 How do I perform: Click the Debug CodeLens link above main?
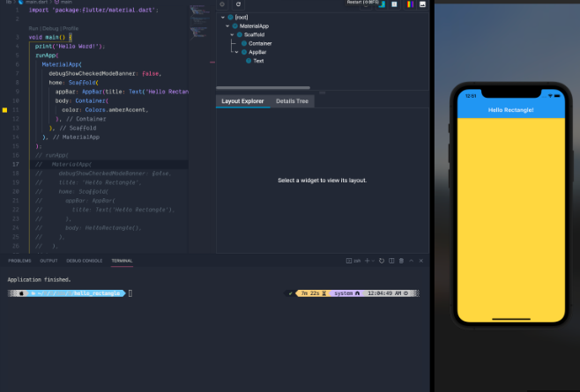[x=50, y=28]
